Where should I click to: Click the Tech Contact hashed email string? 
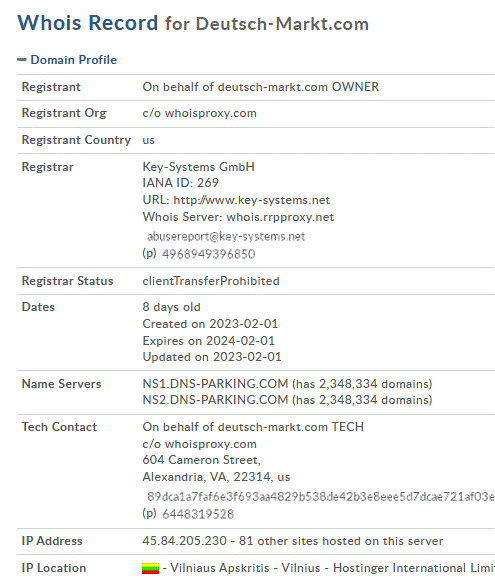[x=321, y=497]
